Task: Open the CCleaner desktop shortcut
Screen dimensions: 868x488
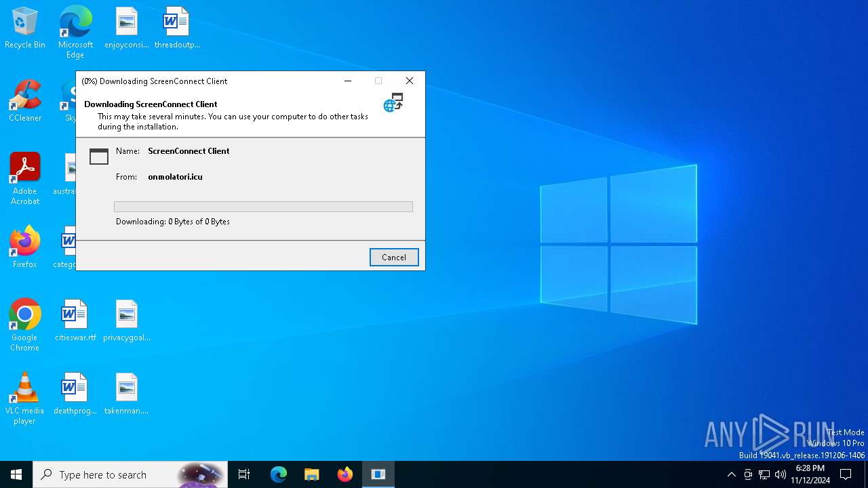Action: click(x=25, y=102)
